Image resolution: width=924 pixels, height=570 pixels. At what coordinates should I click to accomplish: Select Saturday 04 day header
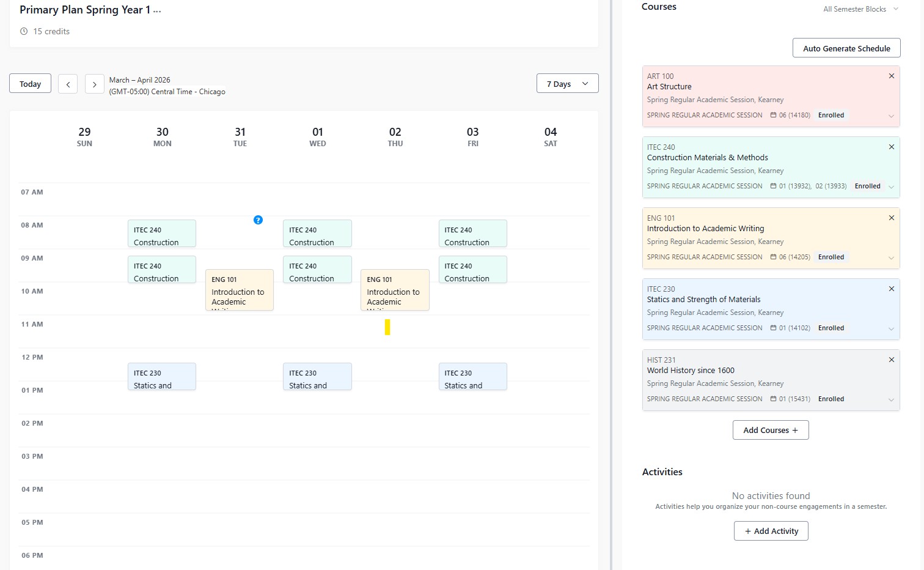(x=551, y=137)
